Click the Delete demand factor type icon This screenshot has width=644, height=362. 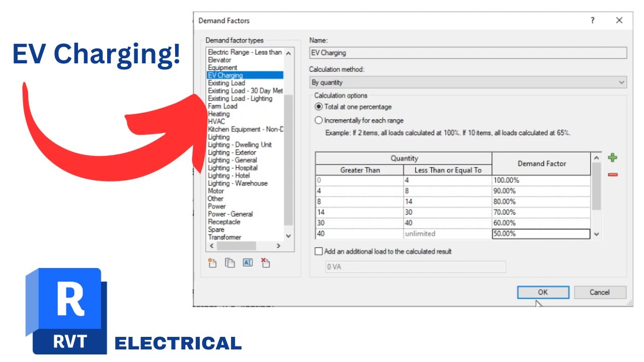coord(265,262)
